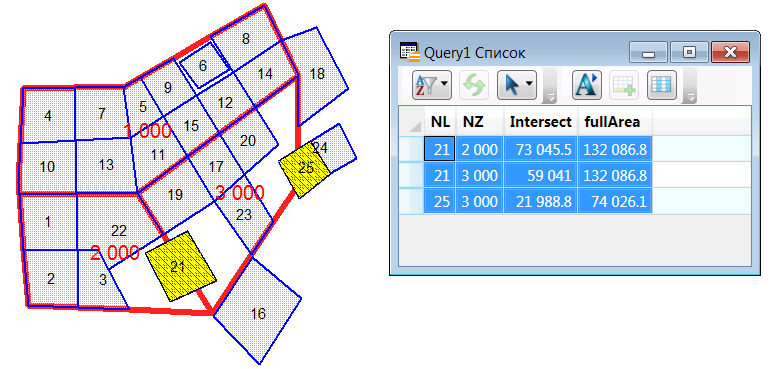Click the Intersect column header
This screenshot has height=369, width=781.
[x=540, y=122]
